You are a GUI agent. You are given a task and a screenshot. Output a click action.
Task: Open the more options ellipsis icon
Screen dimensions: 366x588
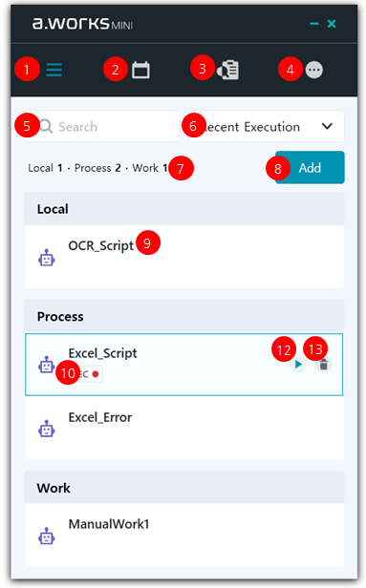(313, 70)
